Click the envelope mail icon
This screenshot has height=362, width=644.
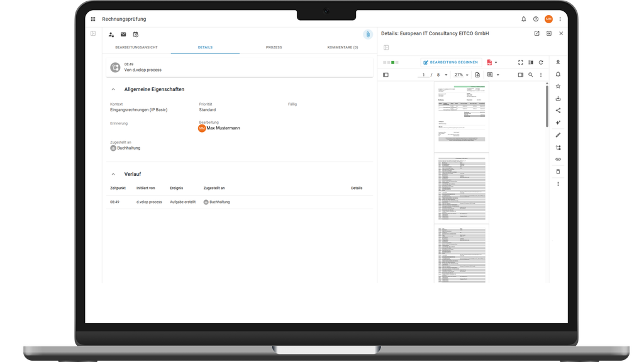pos(123,35)
